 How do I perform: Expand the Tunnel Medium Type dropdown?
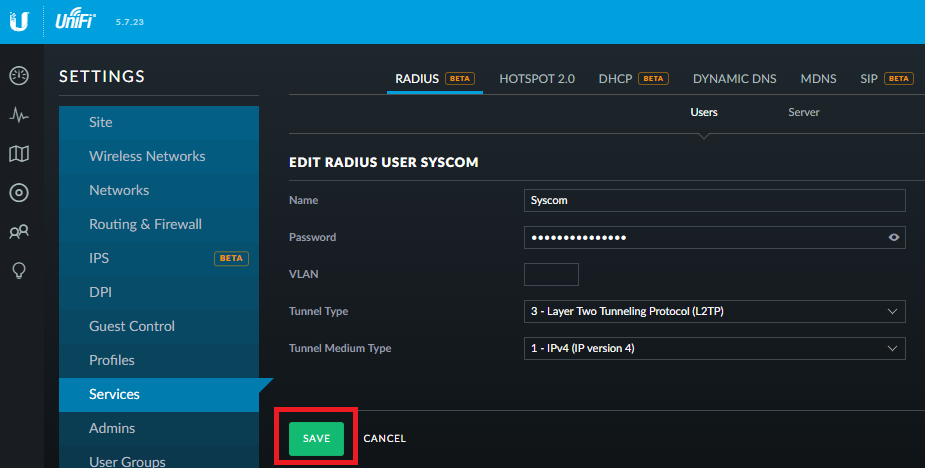tap(714, 348)
